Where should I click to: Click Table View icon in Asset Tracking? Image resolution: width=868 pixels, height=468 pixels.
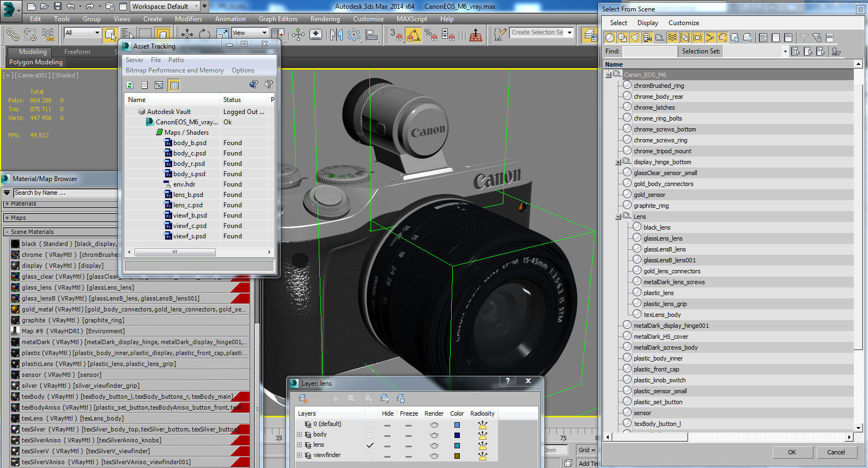[x=174, y=85]
